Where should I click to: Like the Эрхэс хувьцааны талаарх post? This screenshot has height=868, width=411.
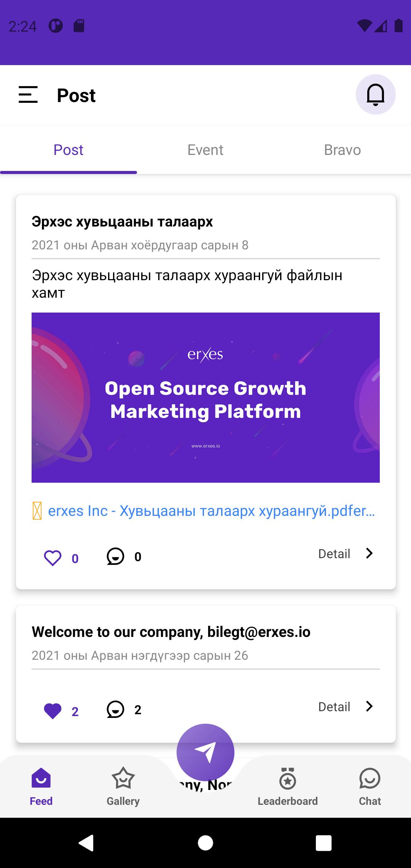[53, 558]
